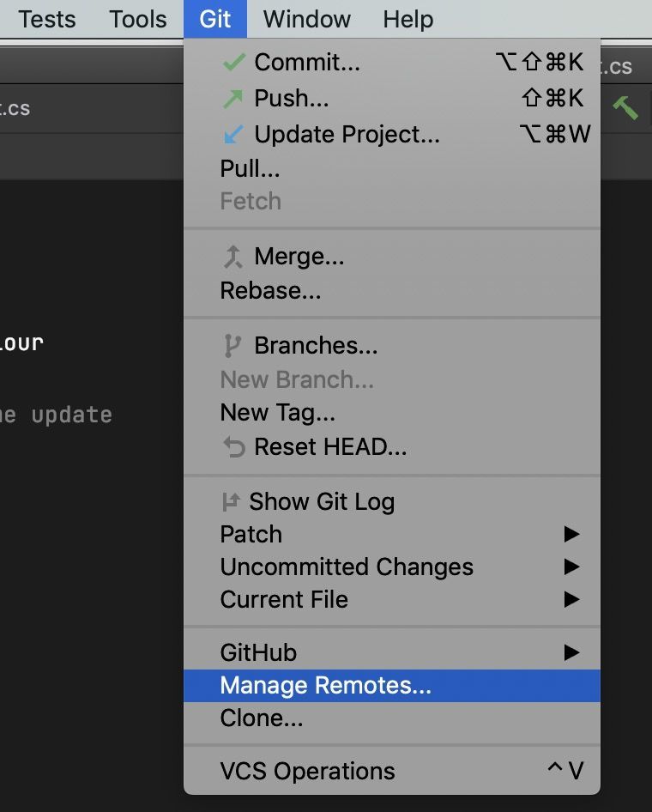The width and height of the screenshot is (652, 812).
Task: Select Pull from the Git menu
Action: coord(392,169)
